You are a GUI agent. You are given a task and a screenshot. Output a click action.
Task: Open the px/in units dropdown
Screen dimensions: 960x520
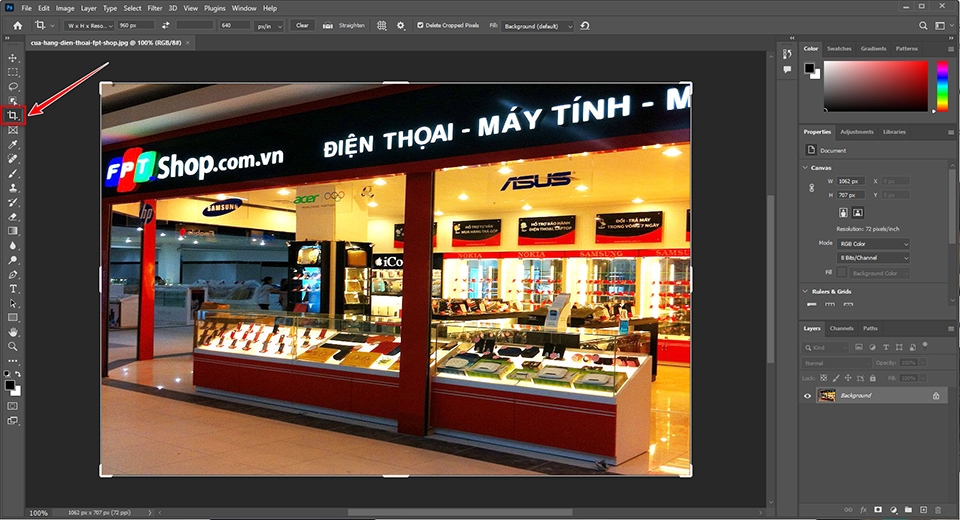pos(269,26)
